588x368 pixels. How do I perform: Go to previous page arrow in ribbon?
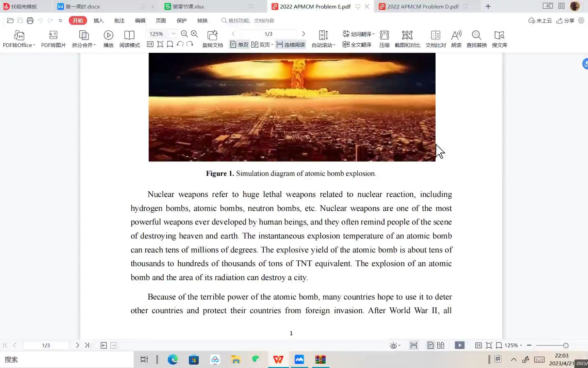click(233, 34)
